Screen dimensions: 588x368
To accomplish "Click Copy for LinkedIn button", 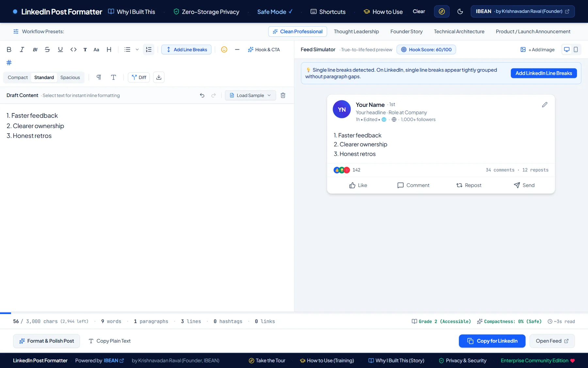I will 492,341.
